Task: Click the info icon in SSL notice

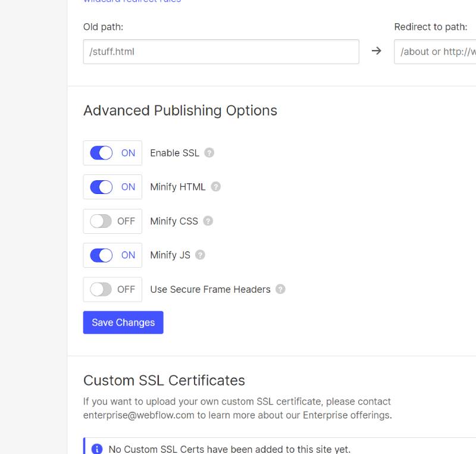Action: (x=97, y=449)
